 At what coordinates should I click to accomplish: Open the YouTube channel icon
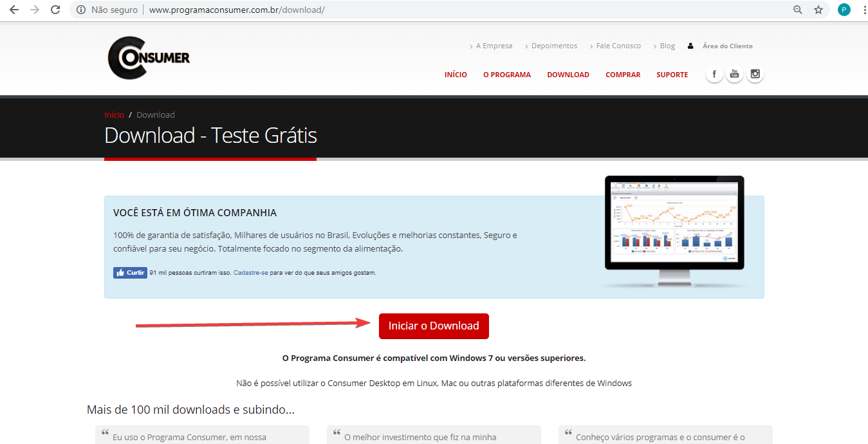(x=734, y=73)
